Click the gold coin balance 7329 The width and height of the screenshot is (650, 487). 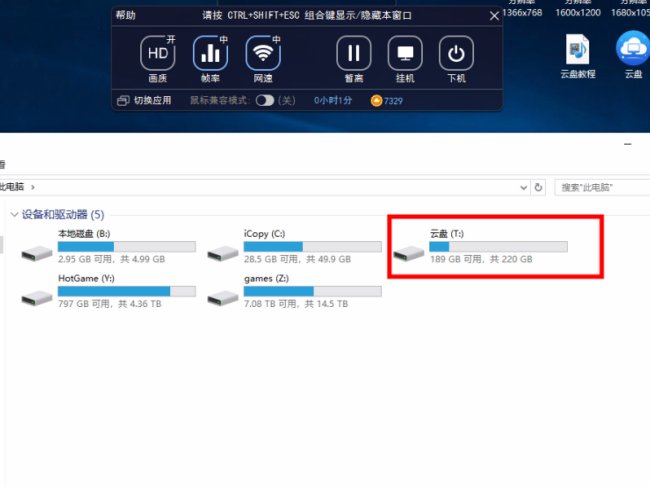click(x=386, y=101)
